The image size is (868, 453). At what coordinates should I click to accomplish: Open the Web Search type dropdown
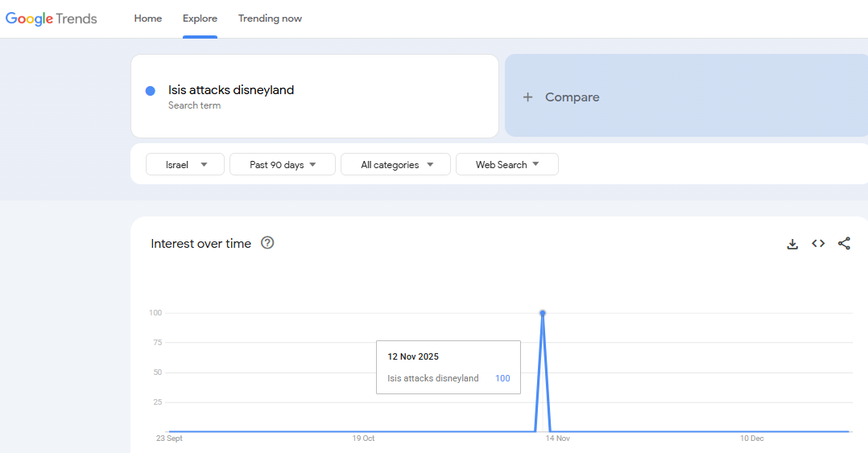[x=506, y=165]
